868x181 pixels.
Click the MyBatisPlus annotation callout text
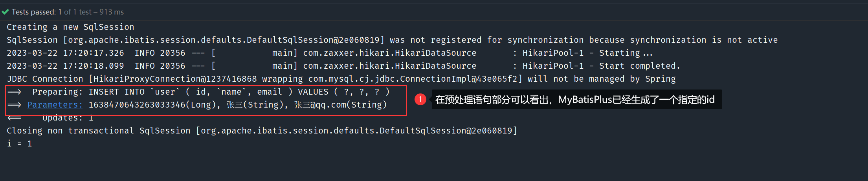coord(575,100)
